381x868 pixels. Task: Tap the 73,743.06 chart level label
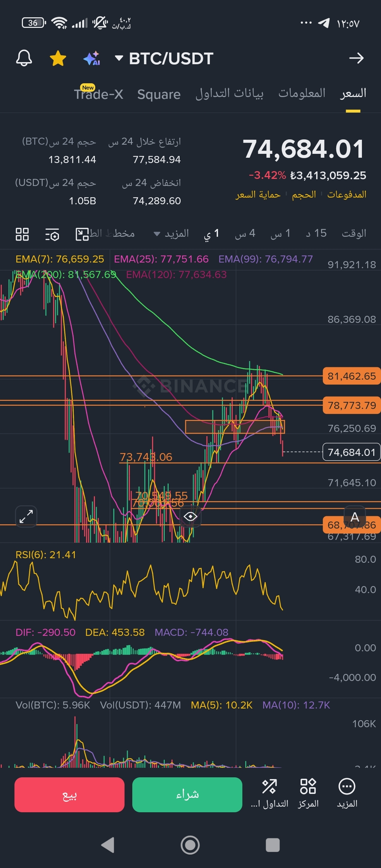pos(146,457)
